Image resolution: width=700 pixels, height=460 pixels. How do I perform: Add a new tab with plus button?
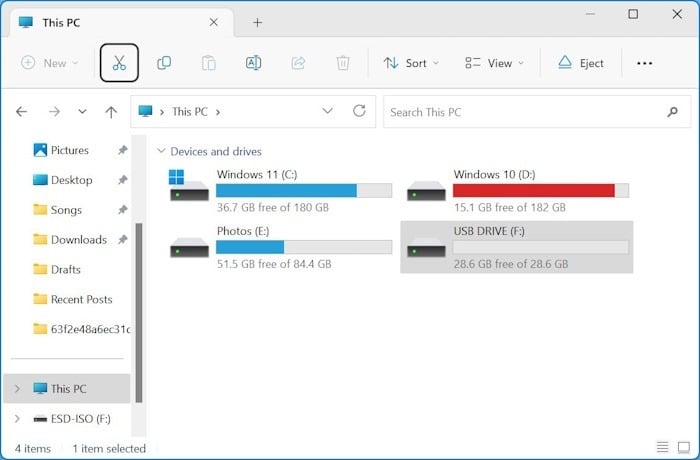click(x=258, y=22)
